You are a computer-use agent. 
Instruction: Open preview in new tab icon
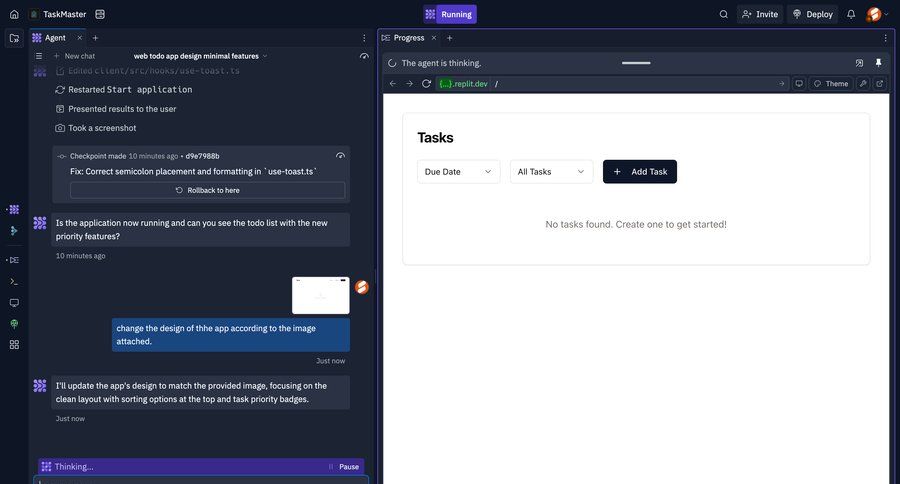pos(879,84)
